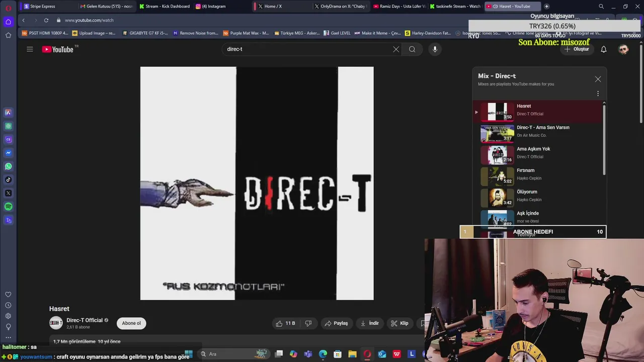Click the video player artwork

pos(257,184)
